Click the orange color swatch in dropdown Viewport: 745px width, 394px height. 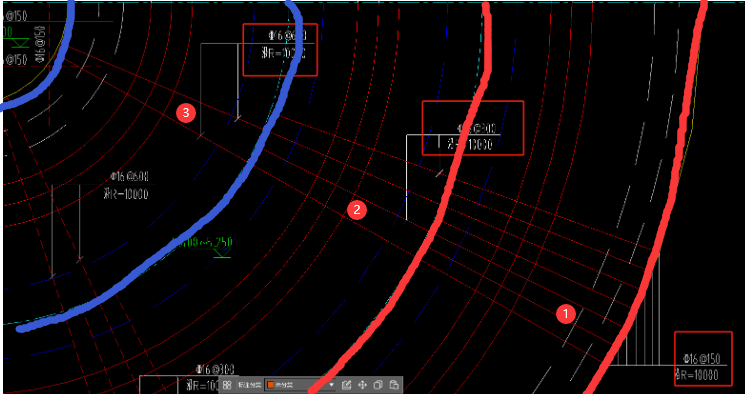coord(271,385)
